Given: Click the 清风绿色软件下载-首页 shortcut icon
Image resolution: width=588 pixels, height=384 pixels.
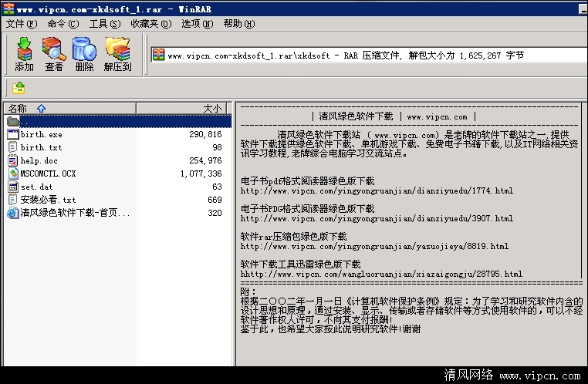Looking at the screenshot, I should [x=13, y=213].
